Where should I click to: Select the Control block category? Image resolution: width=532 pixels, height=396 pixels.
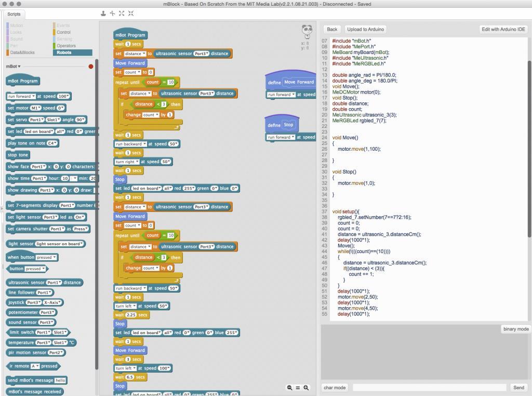63,32
